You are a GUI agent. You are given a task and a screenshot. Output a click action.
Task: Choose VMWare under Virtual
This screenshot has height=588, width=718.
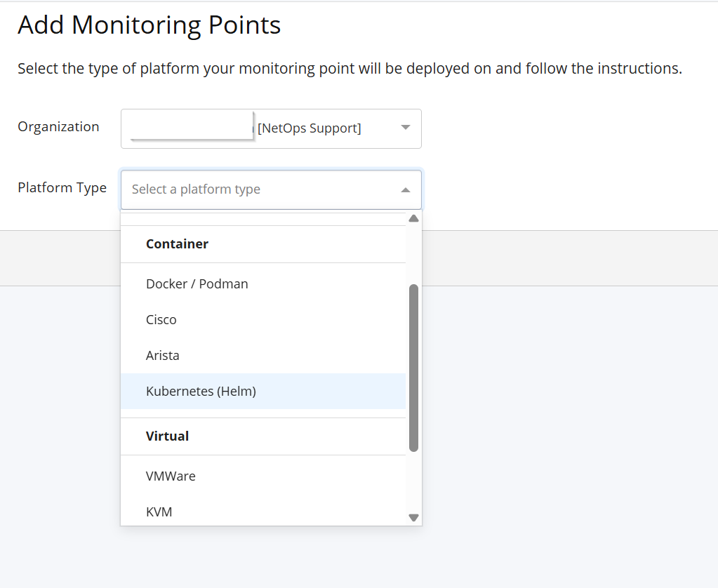pyautogui.click(x=171, y=476)
